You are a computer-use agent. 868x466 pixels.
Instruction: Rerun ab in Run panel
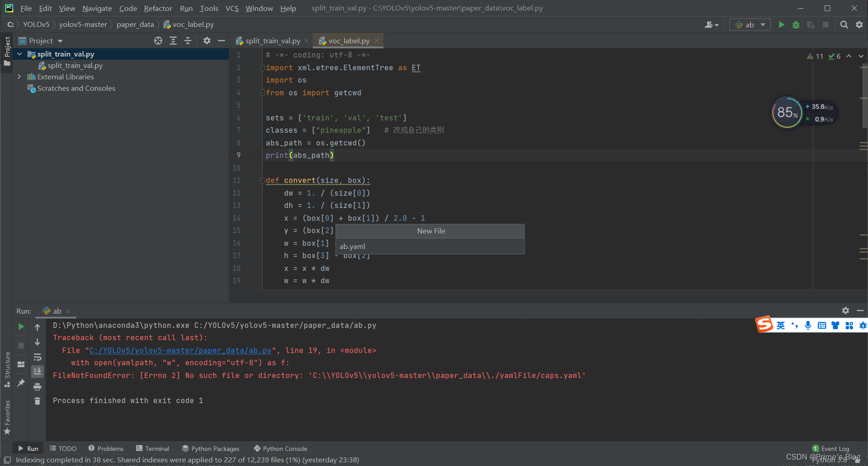click(x=21, y=326)
